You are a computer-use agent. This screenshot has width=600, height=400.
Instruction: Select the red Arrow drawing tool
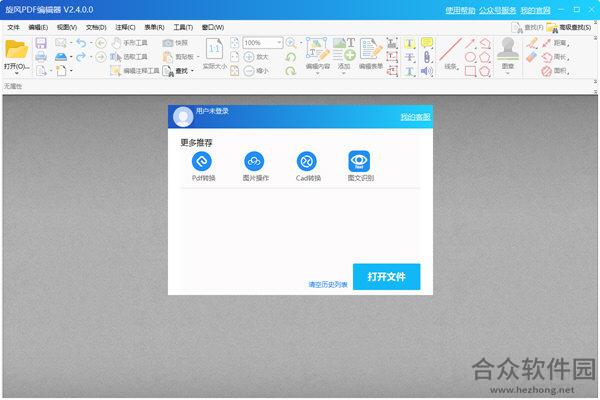[x=470, y=43]
